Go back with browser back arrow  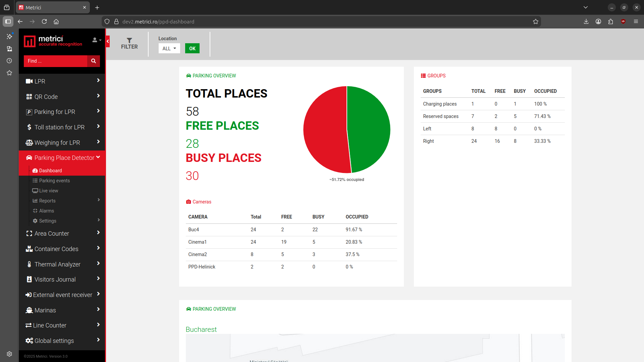[20, 21]
